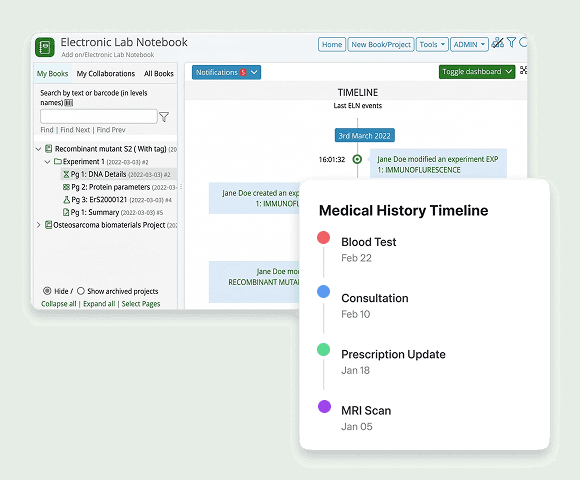
Task: Click the Prescription Update entry title
Action: pyautogui.click(x=393, y=354)
